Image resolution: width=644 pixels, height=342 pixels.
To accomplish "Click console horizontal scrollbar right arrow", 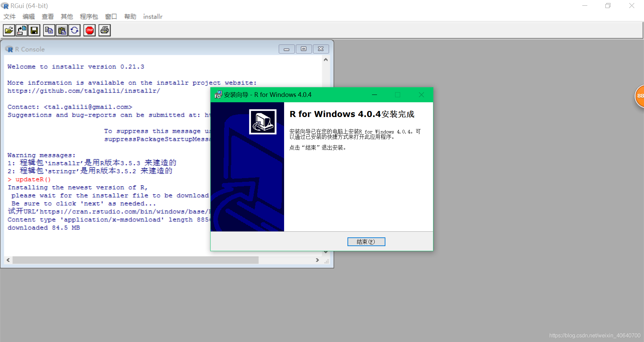I will tap(317, 260).
